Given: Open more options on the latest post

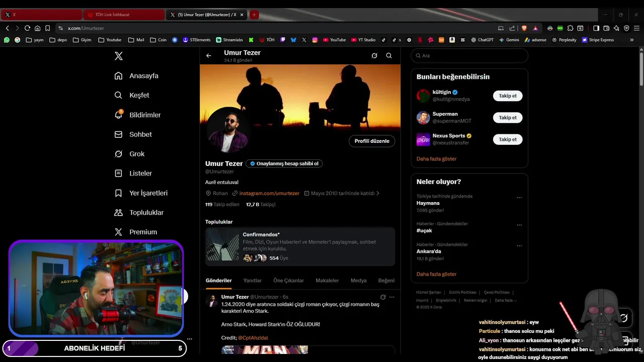Looking at the screenshot, I should (x=392, y=297).
